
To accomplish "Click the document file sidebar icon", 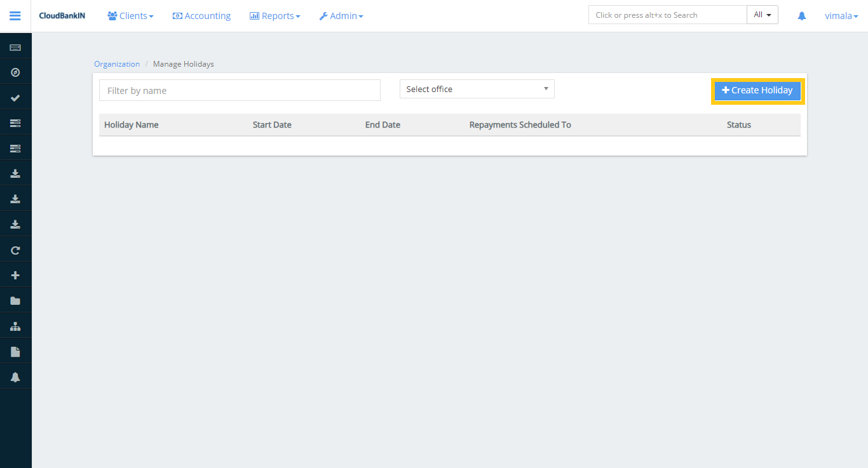I will [15, 352].
